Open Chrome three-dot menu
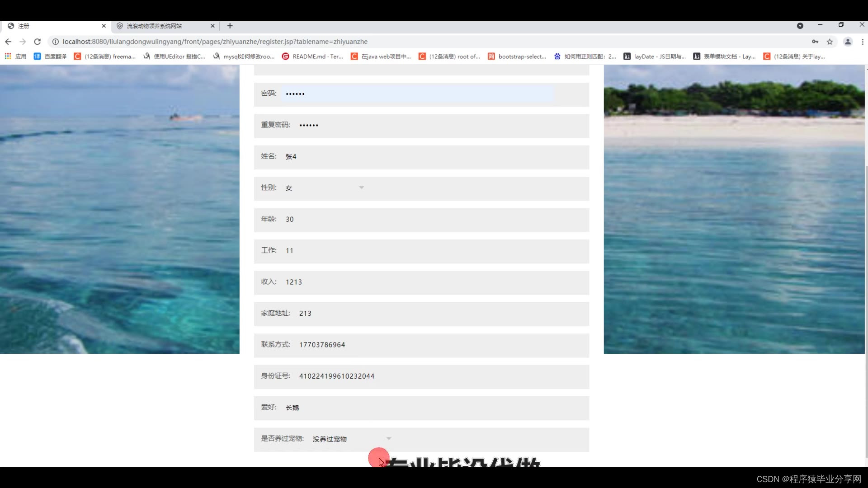Viewport: 868px width, 488px height. tap(863, 42)
